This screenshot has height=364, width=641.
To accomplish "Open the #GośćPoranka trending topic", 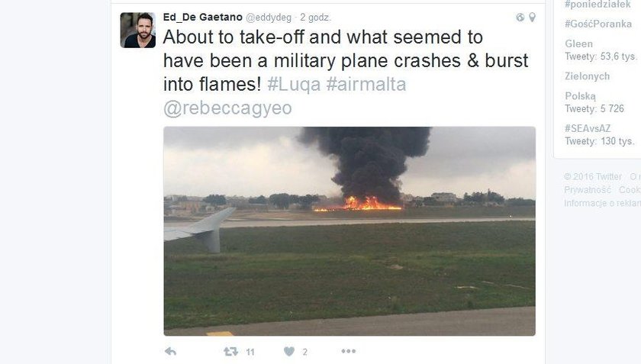I will (x=598, y=24).
